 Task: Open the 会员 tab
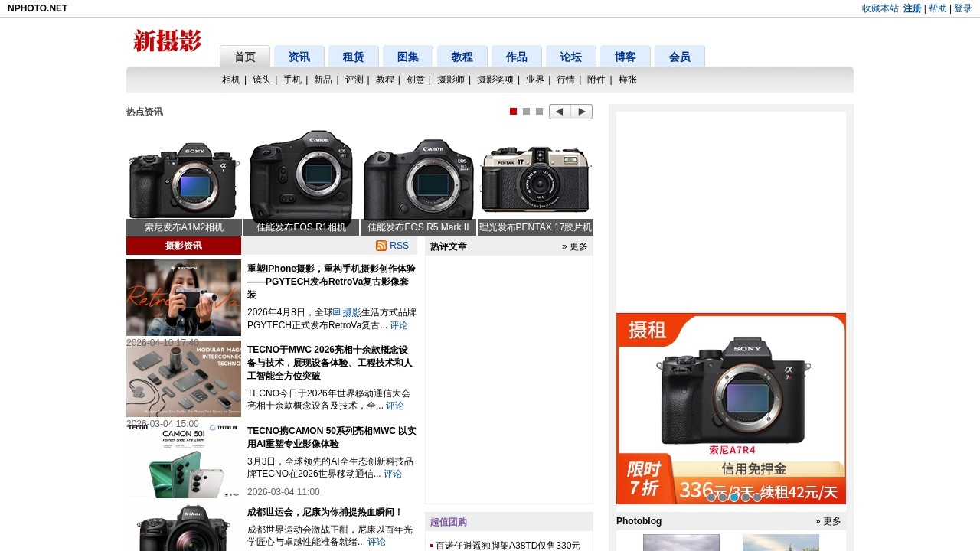(680, 57)
